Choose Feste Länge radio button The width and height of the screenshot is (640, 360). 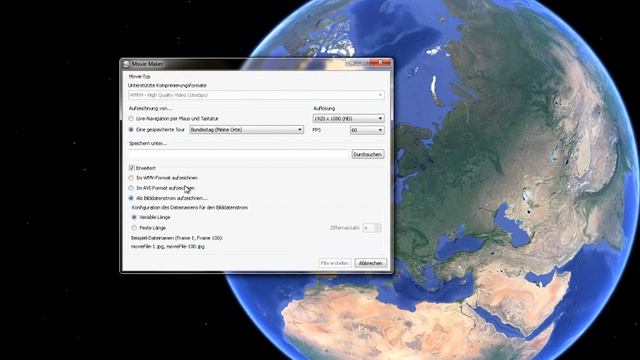134,228
